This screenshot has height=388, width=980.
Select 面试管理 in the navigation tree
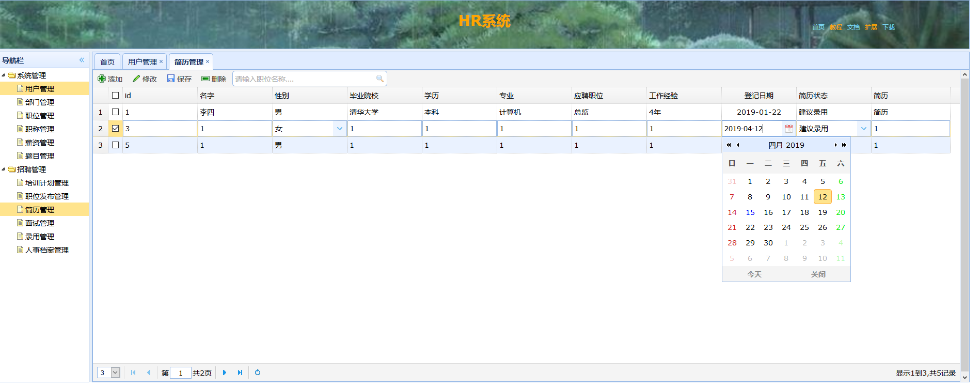(40, 223)
